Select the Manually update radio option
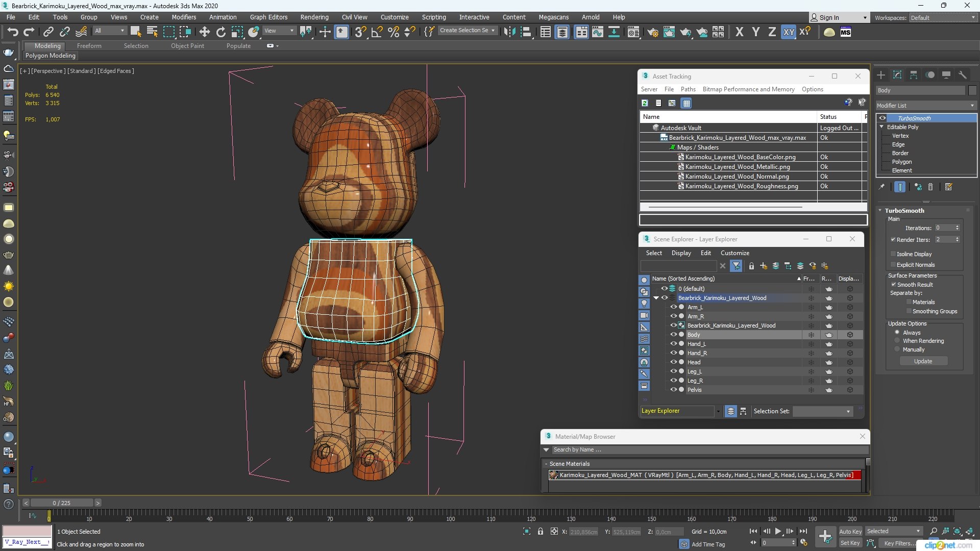980x551 pixels. (897, 349)
